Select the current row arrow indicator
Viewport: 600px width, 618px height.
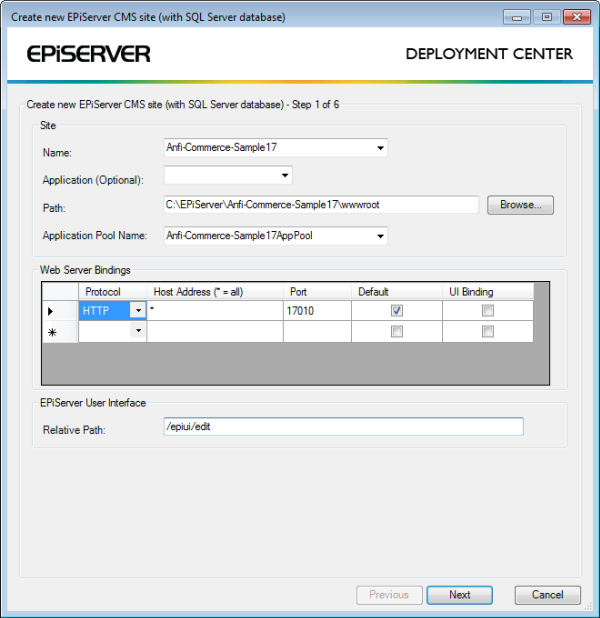(51, 311)
